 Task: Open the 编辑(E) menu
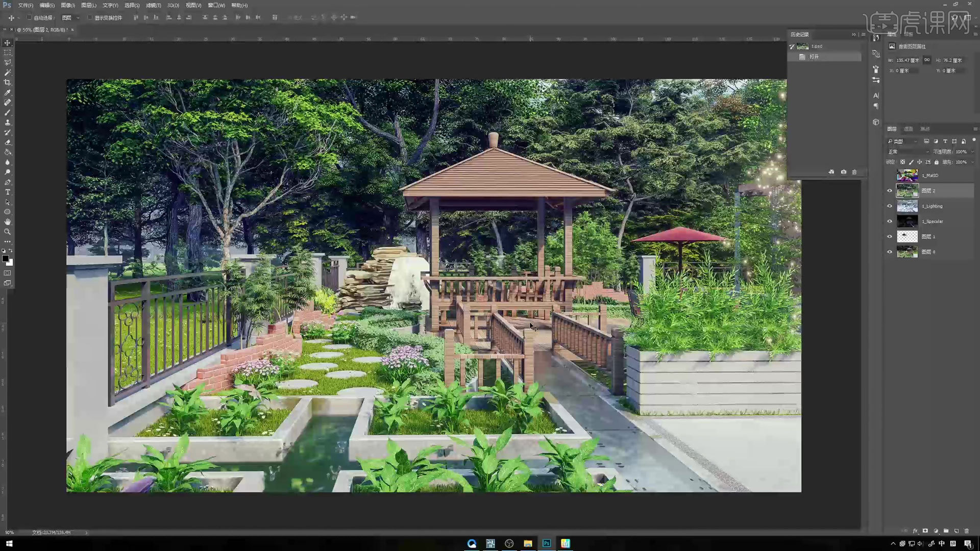tap(47, 5)
